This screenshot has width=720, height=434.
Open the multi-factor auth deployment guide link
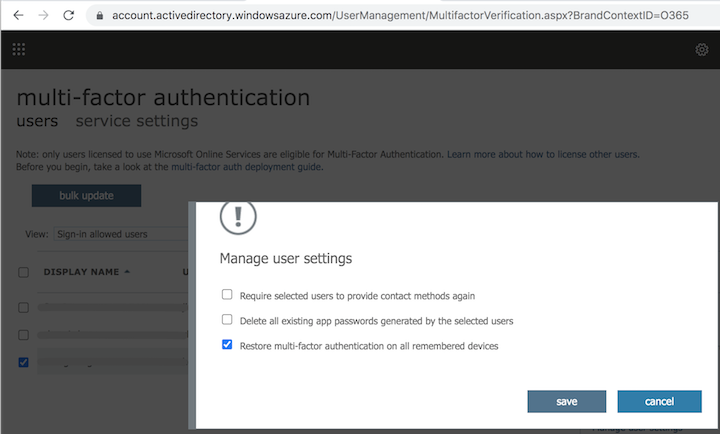point(246,167)
